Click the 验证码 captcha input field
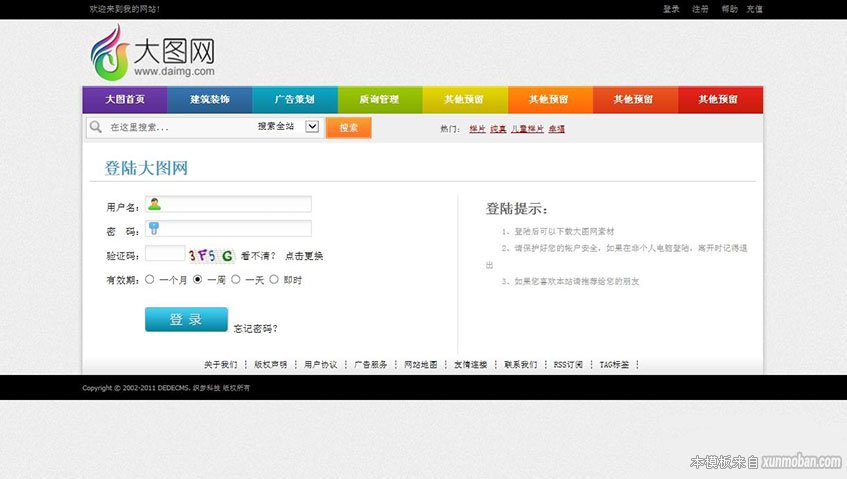Image resolution: width=847 pixels, height=479 pixels. tap(165, 255)
